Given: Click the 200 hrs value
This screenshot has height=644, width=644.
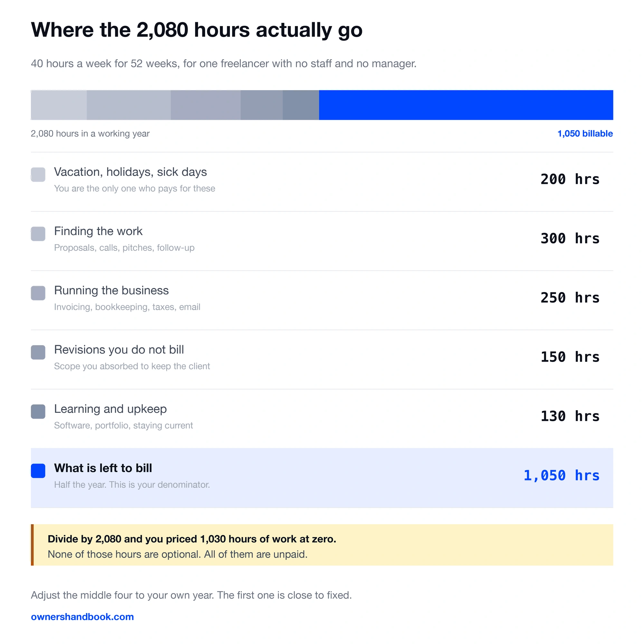Looking at the screenshot, I should pos(570,179).
